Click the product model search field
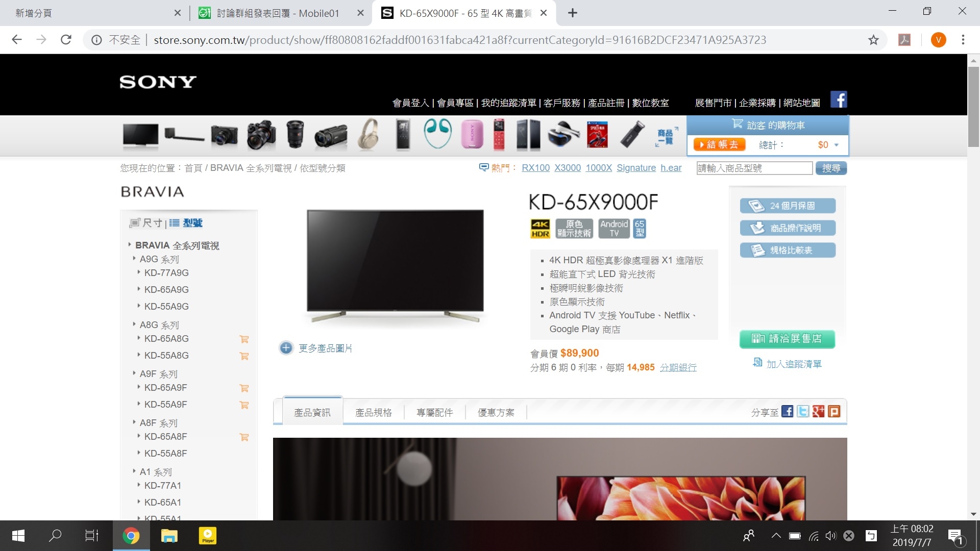980x551 pixels. 754,168
